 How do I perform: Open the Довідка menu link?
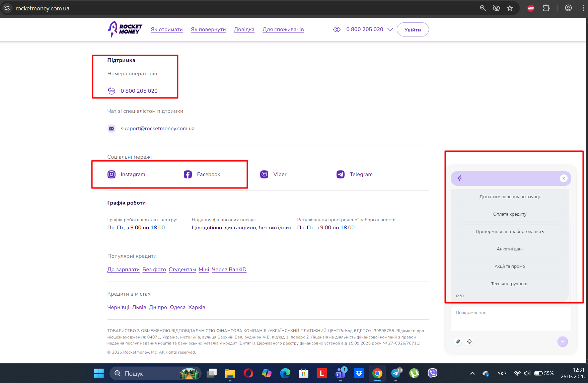pyautogui.click(x=244, y=29)
